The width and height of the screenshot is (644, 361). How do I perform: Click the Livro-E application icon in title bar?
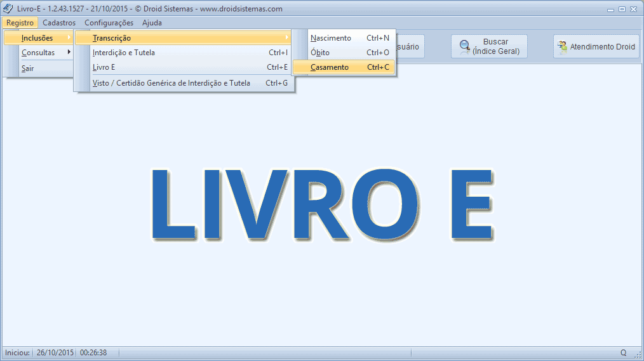click(8, 9)
